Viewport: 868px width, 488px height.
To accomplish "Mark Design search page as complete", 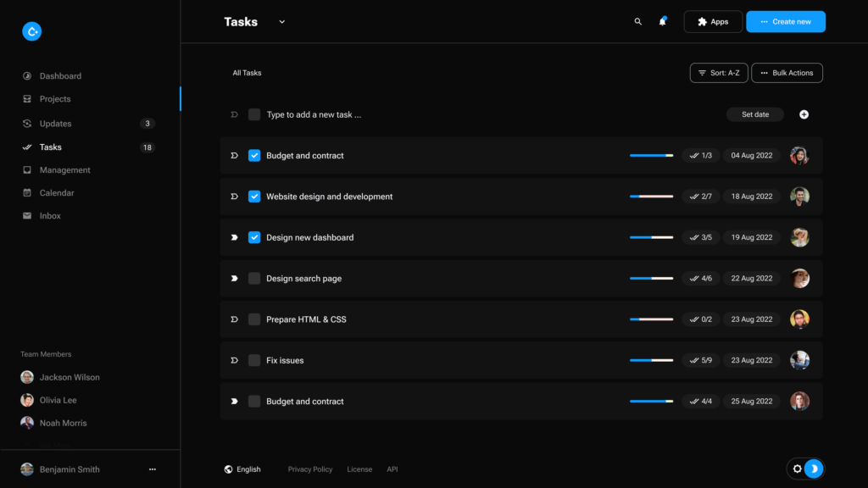I will [254, 278].
